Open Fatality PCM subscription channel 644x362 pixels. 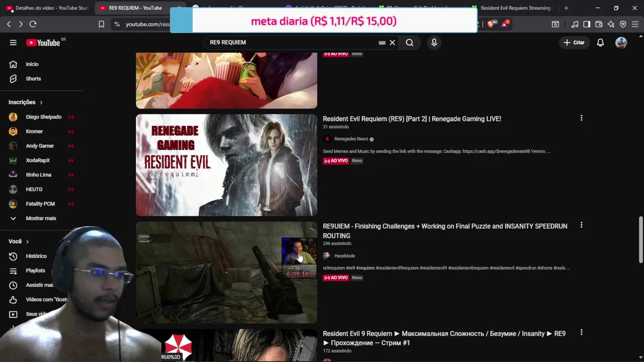(x=42, y=204)
